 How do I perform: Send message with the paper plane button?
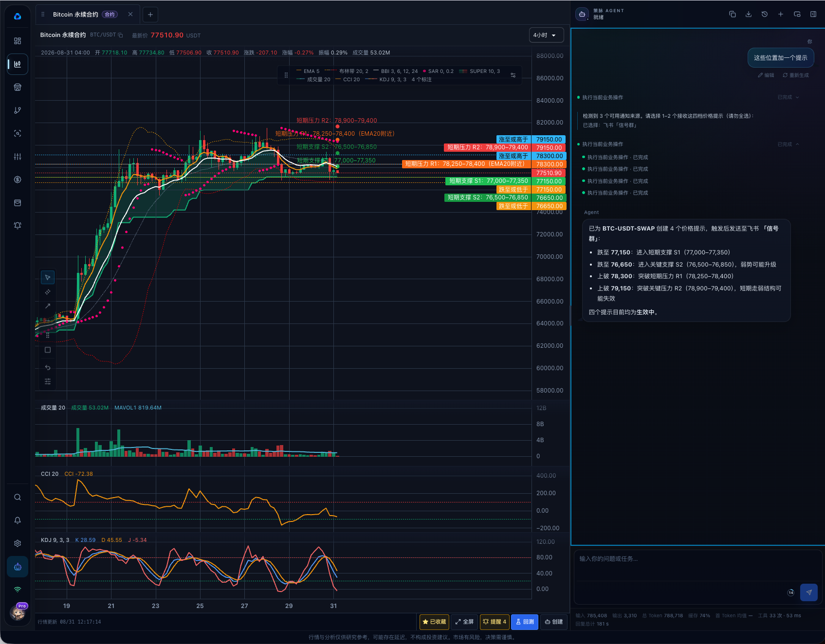[x=809, y=592]
